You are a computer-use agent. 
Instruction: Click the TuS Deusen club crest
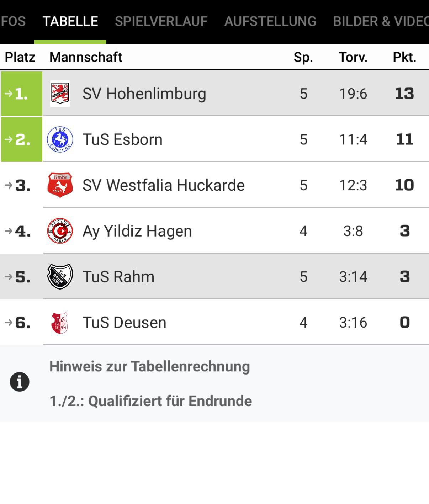[x=60, y=323]
